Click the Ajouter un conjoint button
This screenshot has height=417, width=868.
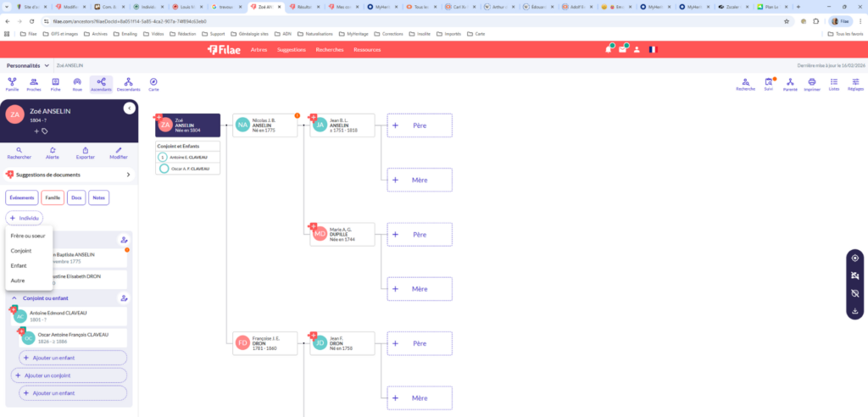coord(70,375)
